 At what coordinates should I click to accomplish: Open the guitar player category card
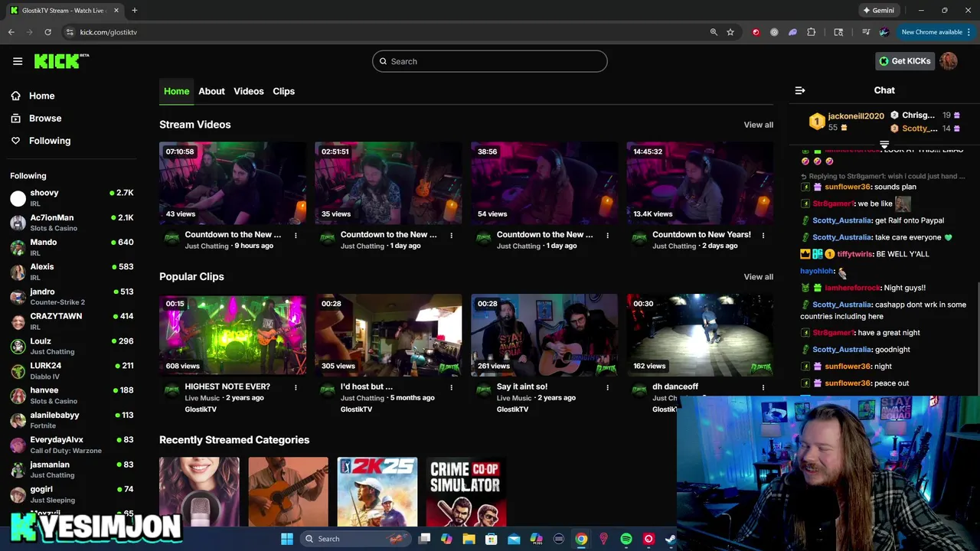pyautogui.click(x=288, y=492)
